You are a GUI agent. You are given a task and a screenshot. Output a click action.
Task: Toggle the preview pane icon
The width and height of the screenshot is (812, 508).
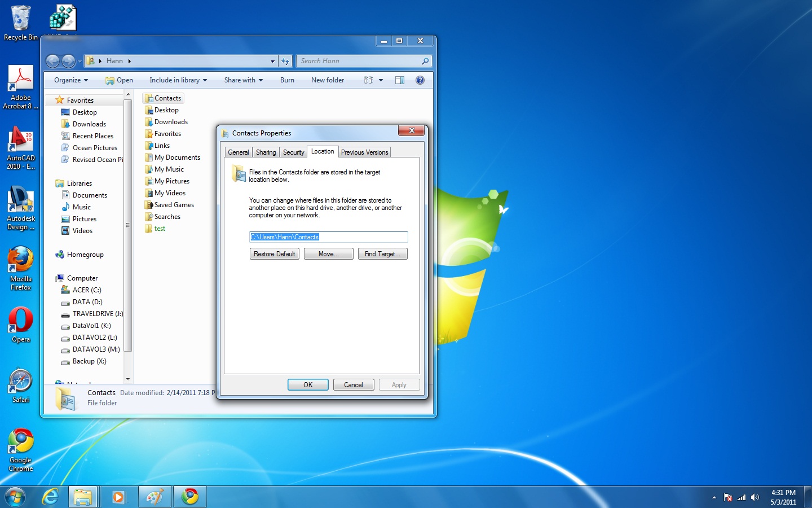click(x=400, y=80)
